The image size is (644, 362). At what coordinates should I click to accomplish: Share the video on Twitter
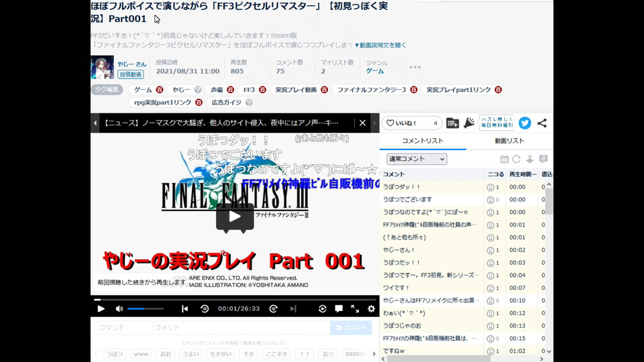point(525,123)
